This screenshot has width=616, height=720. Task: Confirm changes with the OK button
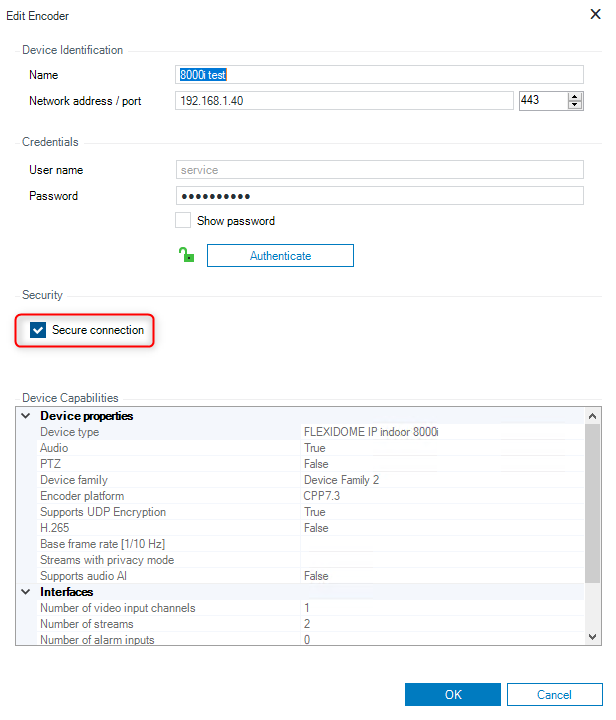pos(453,695)
